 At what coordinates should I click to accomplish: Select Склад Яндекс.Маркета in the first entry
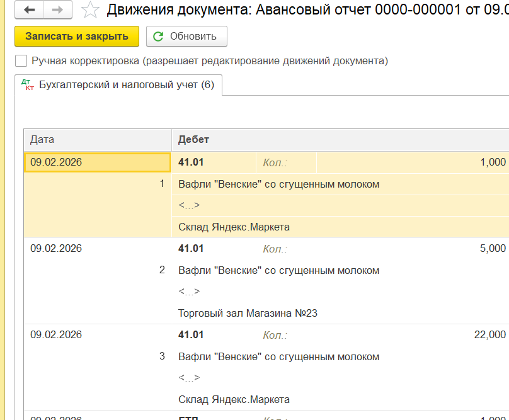click(234, 227)
